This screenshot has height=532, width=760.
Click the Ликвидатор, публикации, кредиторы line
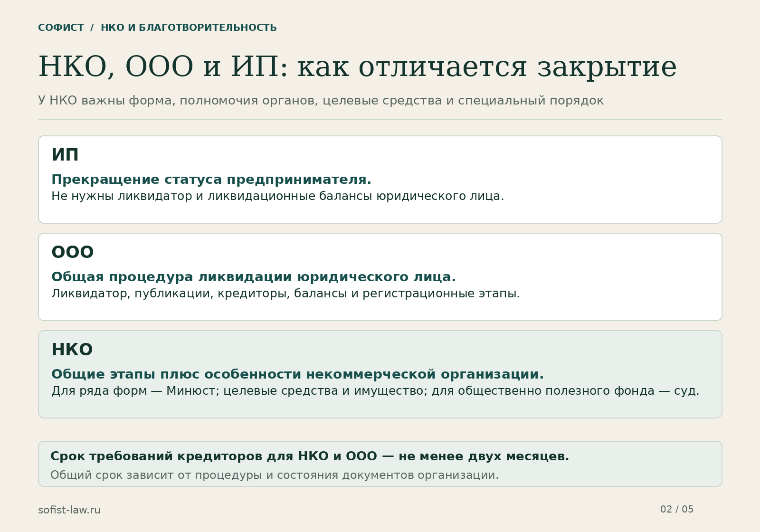tap(285, 294)
